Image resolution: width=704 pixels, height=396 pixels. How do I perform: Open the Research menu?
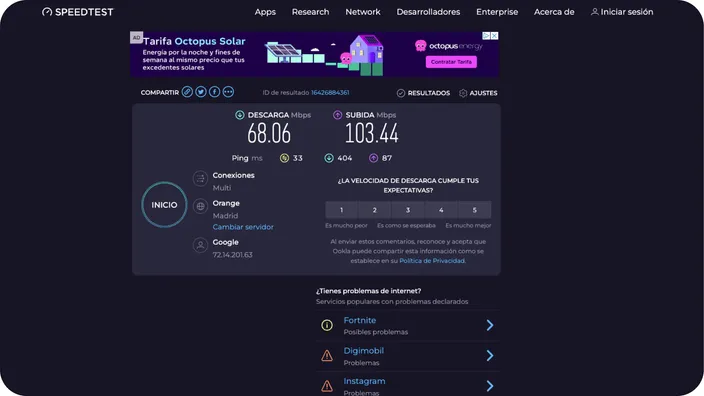click(x=310, y=12)
